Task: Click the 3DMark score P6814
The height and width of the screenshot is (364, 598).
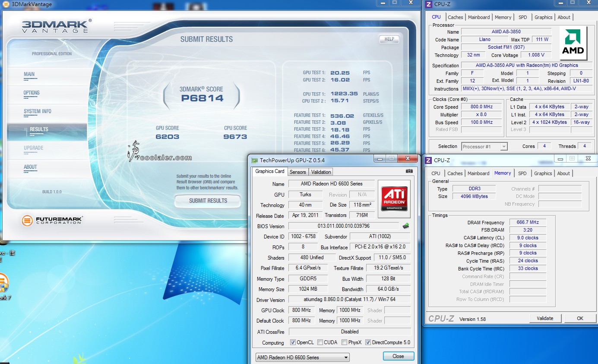Action: (x=202, y=98)
